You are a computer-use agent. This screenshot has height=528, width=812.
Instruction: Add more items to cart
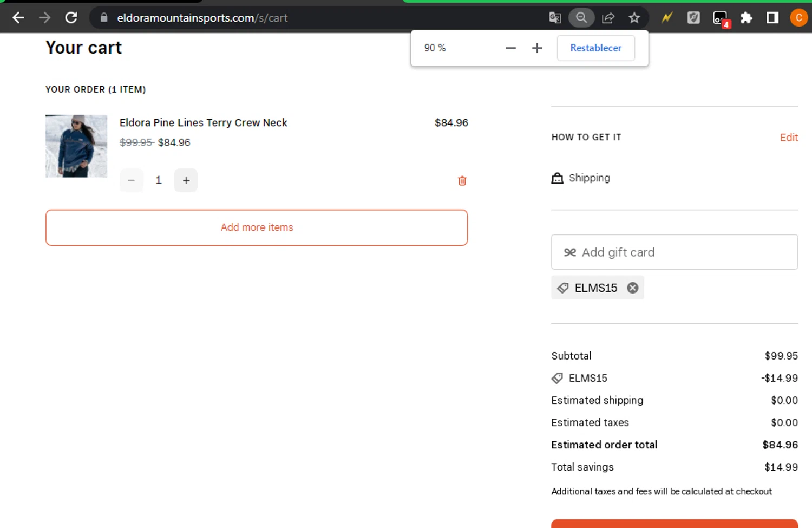coord(257,227)
